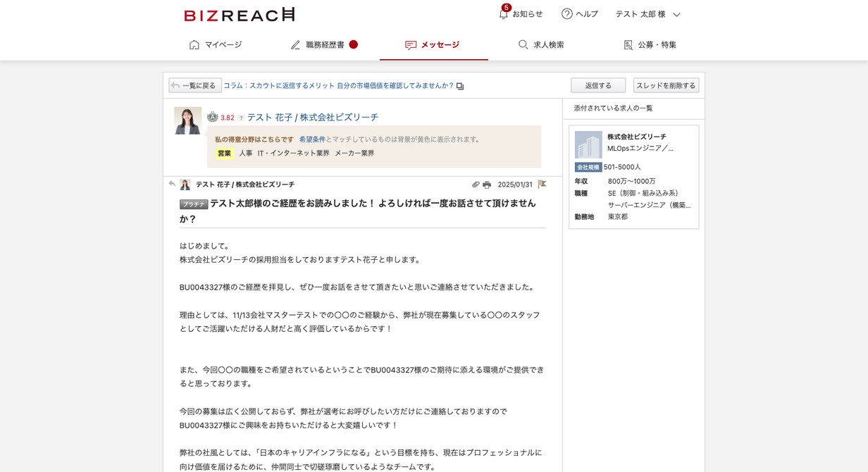Screen dimensions: 868x472
Task: Go to マイページ tab
Action: (x=216, y=44)
